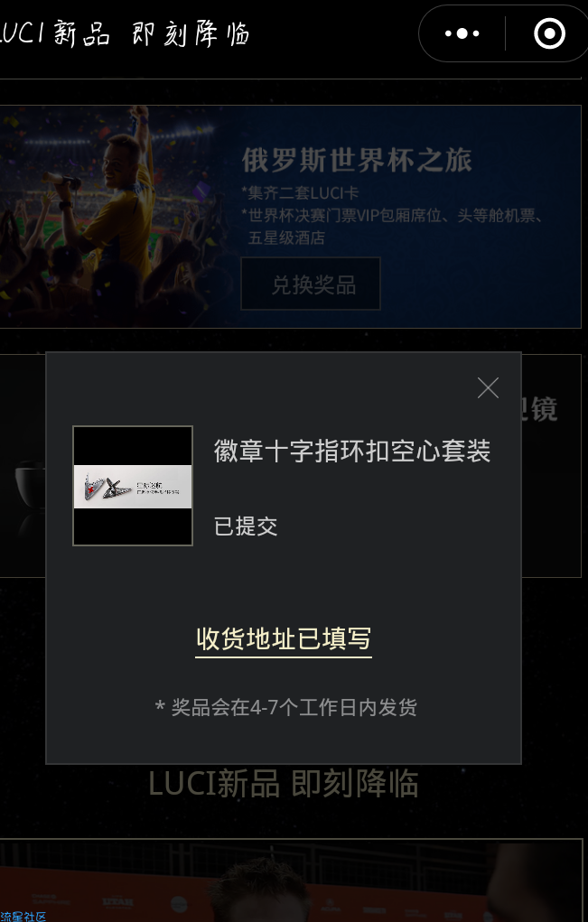Click the 流星社区 watermark link
The height and width of the screenshot is (922, 588).
pos(23,916)
